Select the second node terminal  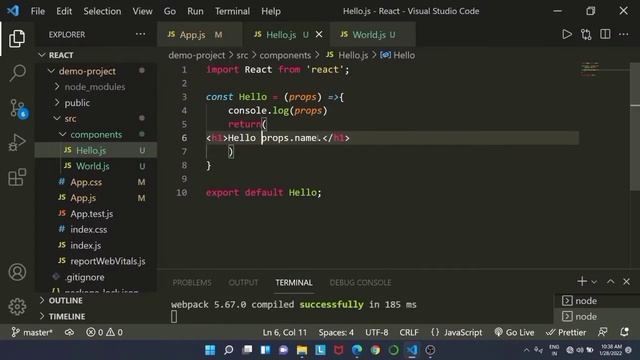pyautogui.click(x=597, y=316)
